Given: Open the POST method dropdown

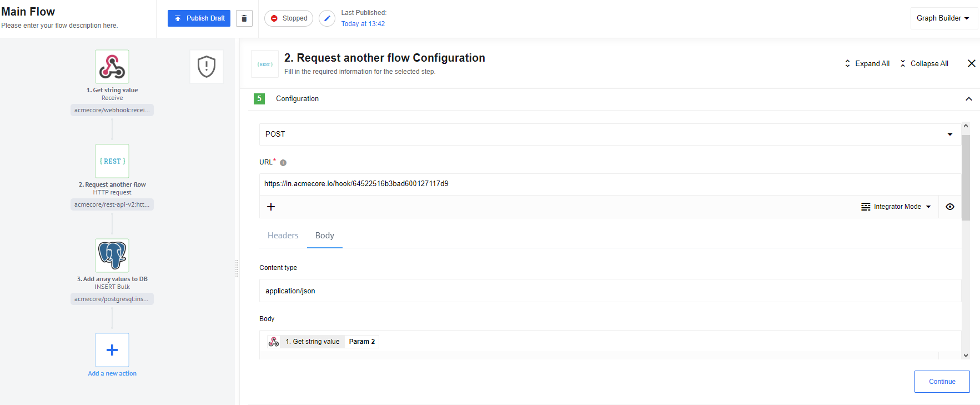Looking at the screenshot, I should click(x=610, y=134).
